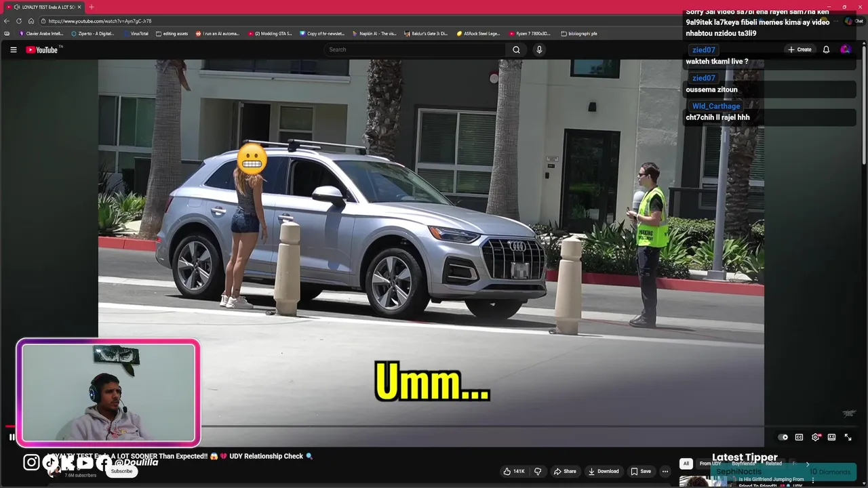Click username Wld_Carthage in chat overlay

coord(716,106)
